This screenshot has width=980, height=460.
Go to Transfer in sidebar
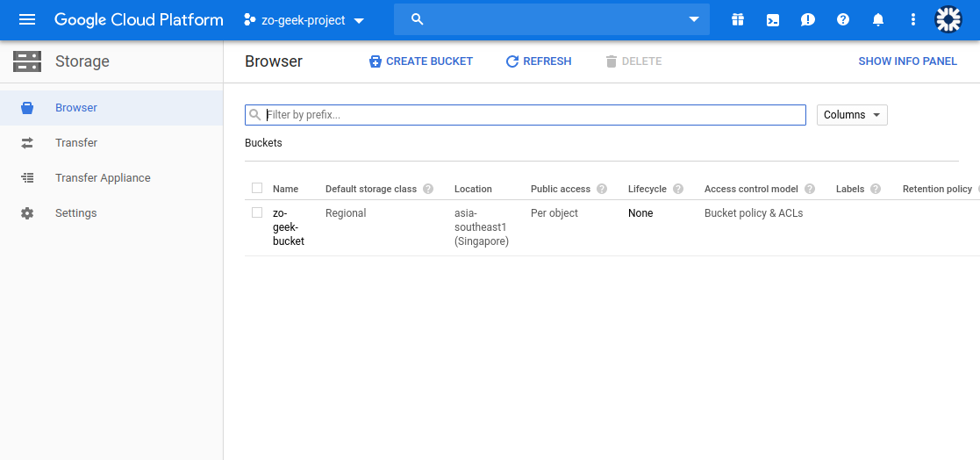(x=76, y=143)
